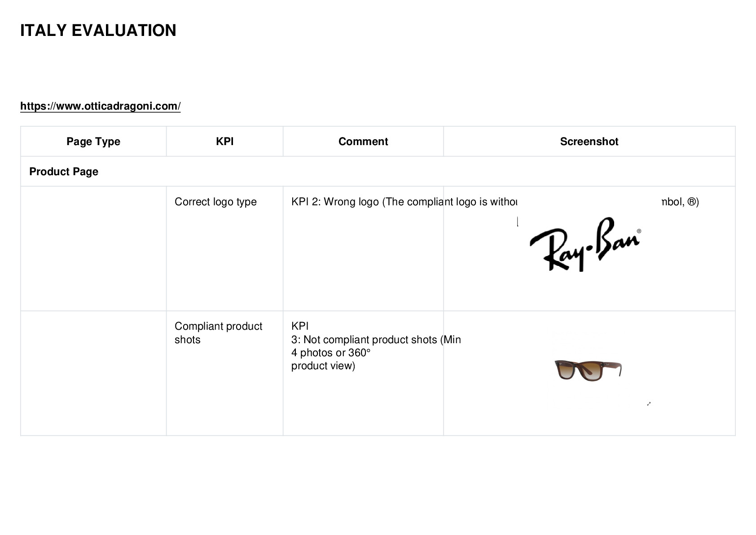Click the Correct logo type cell
Image resolution: width=756 pixels, height=535 pixels.
[224, 248]
